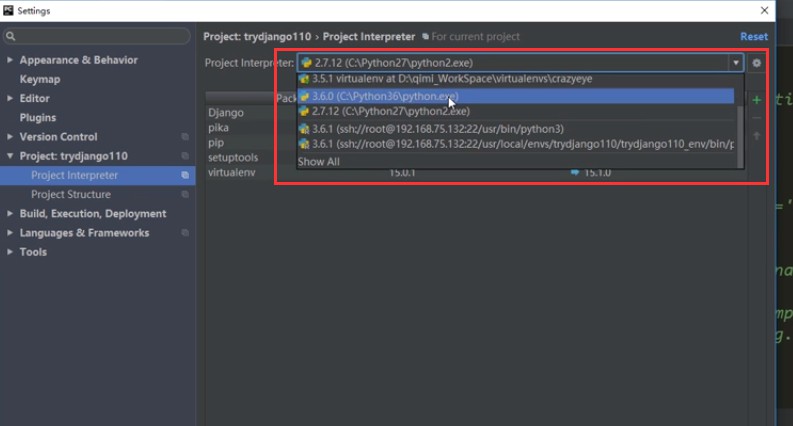Viewport: 793px width, 426px height.
Task: Click the PyCharm icon in title bar
Action: pos(8,10)
